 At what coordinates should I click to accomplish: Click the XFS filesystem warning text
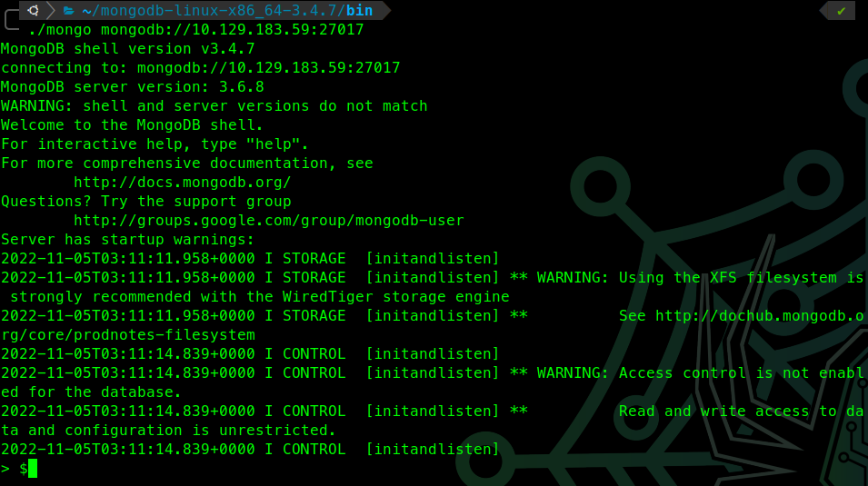[741, 278]
